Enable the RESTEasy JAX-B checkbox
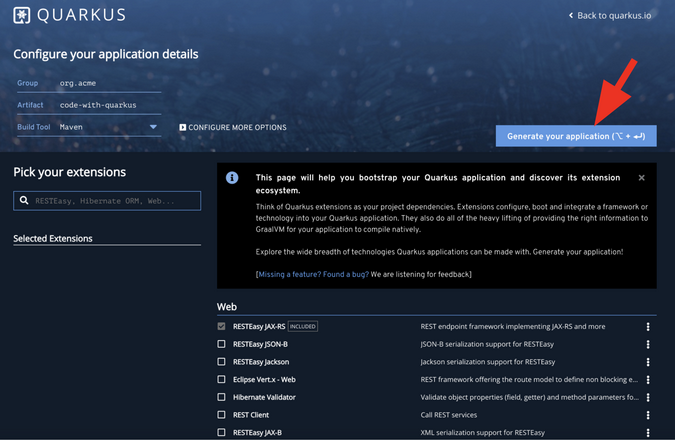The height and width of the screenshot is (440, 675). tap(221, 432)
